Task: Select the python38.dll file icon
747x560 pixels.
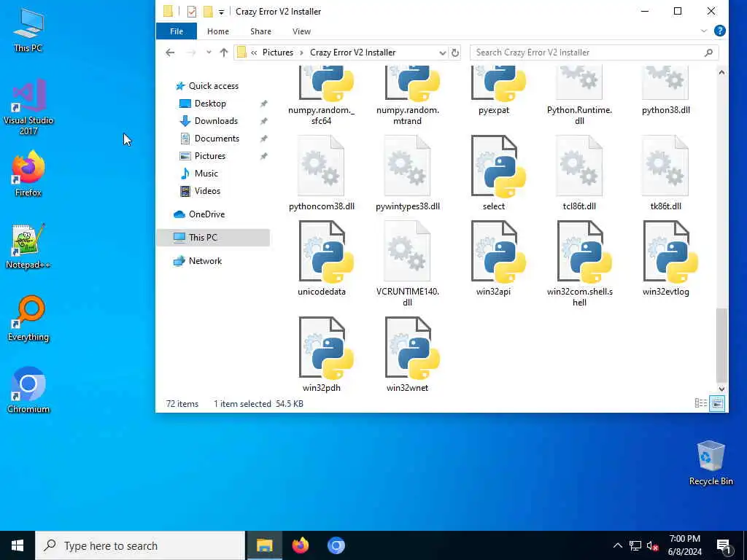Action: click(x=665, y=83)
